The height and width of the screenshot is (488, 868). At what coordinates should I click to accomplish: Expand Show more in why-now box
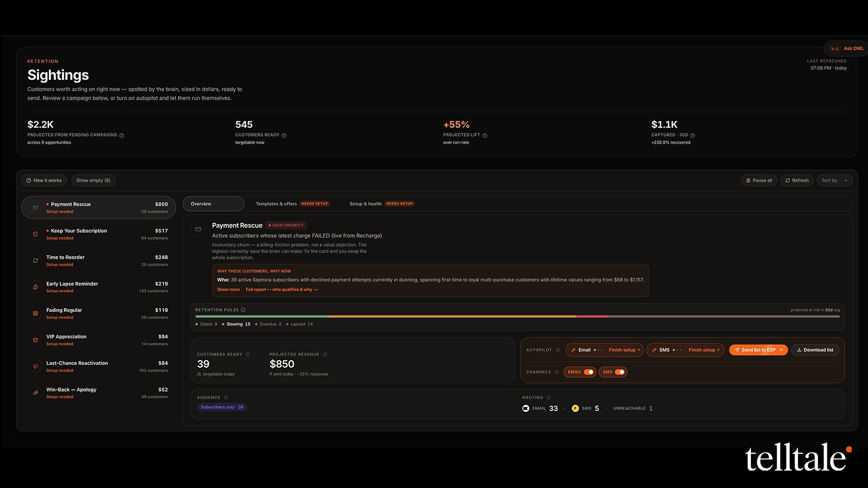pyautogui.click(x=228, y=290)
